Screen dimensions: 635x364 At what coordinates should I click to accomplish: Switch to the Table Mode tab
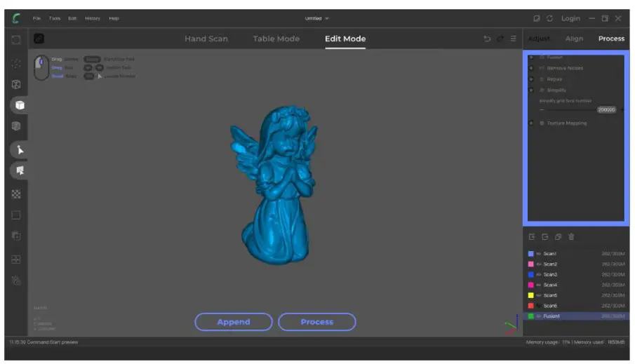pos(276,39)
